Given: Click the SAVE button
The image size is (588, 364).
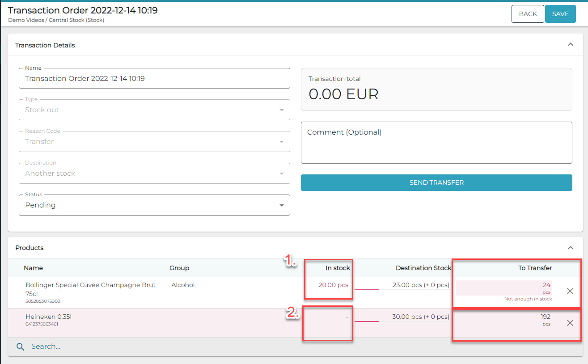Looking at the screenshot, I should pos(560,14).
